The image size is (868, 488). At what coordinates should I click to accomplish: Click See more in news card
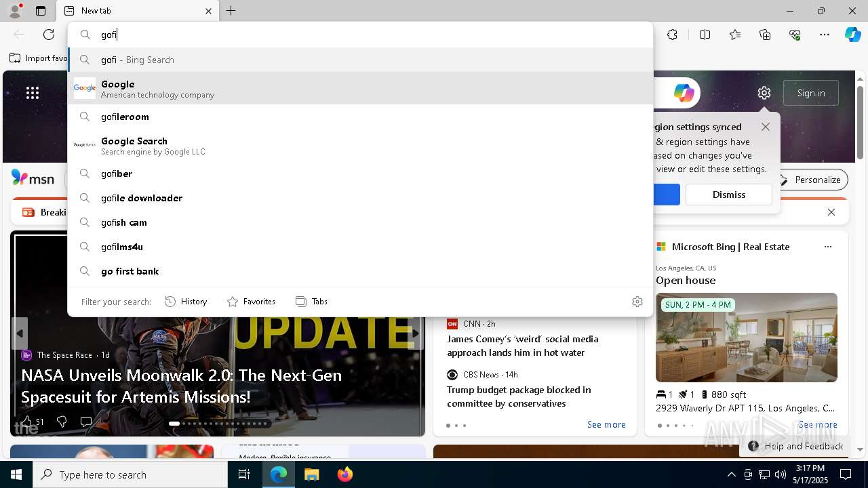606,425
